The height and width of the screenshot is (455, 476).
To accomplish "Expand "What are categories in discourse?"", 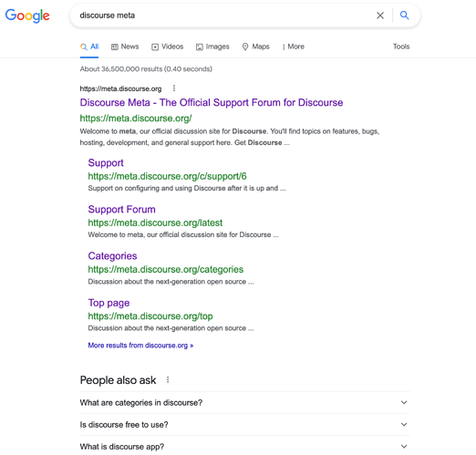I will pyautogui.click(x=244, y=402).
